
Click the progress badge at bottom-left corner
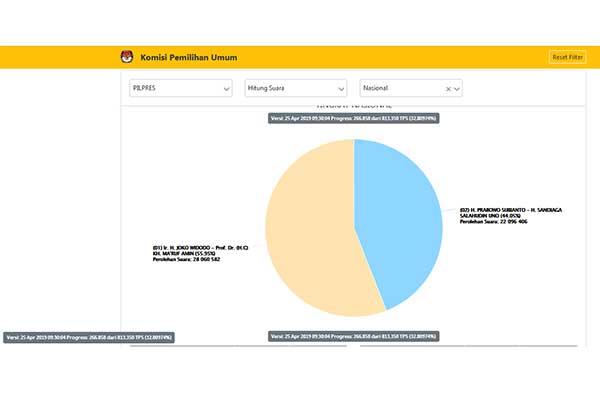point(88,337)
